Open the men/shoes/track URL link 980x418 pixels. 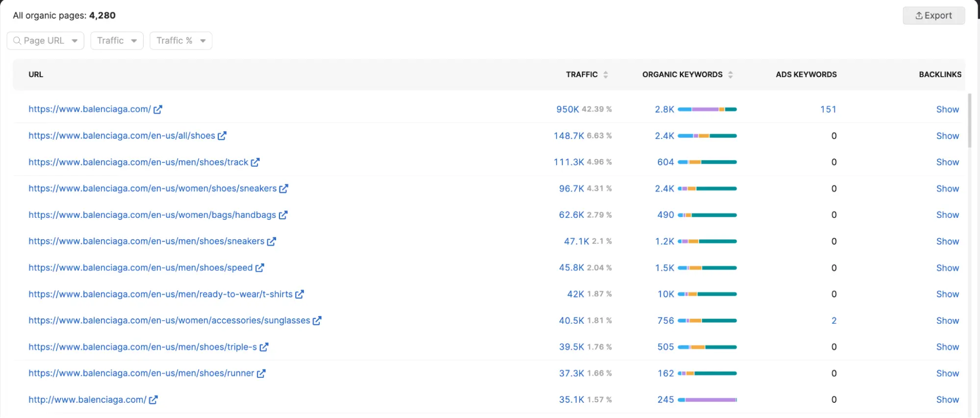[138, 162]
